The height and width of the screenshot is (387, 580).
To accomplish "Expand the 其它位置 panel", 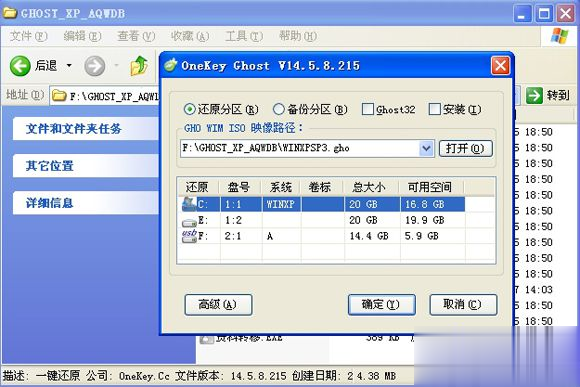I will (x=86, y=166).
